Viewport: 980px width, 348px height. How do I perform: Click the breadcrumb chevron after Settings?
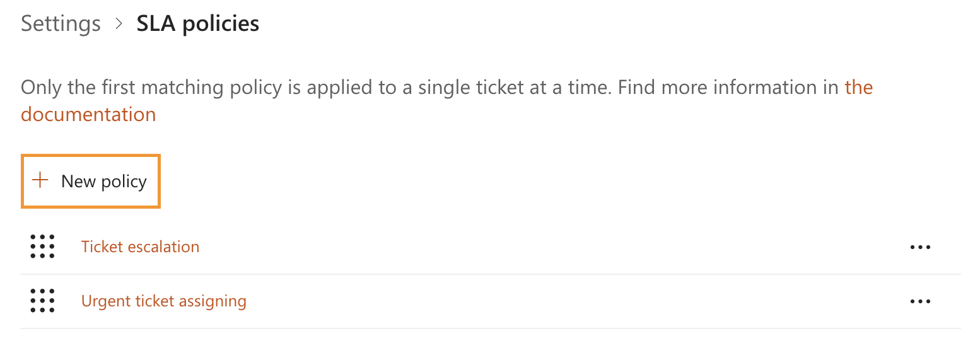(x=119, y=24)
